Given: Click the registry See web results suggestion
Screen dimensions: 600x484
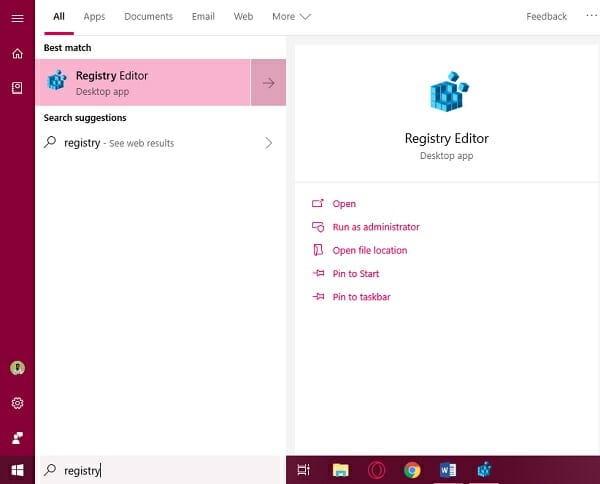Looking at the screenshot, I should click(x=160, y=143).
